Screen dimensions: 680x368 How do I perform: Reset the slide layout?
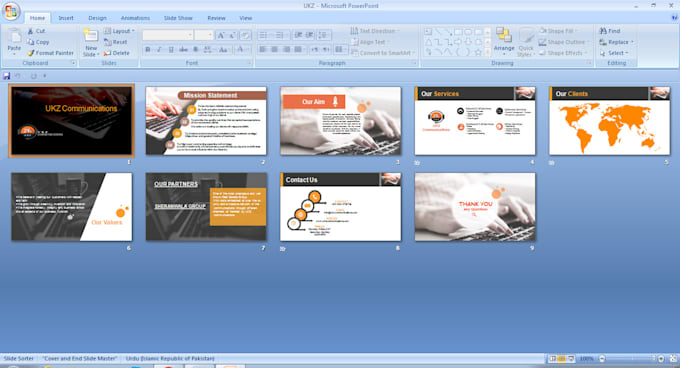coord(116,42)
